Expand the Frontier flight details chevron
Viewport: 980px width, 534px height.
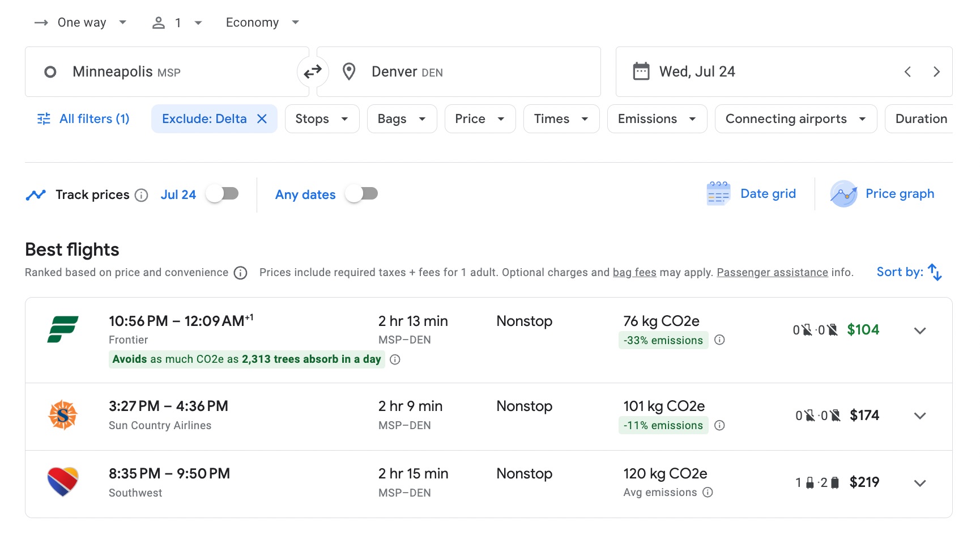920,330
